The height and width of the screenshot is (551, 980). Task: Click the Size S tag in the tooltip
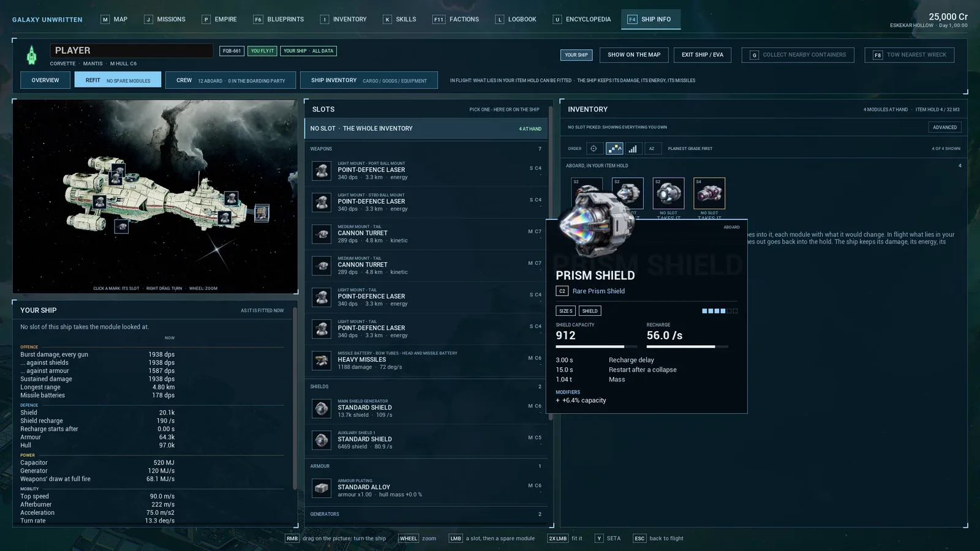(x=565, y=311)
